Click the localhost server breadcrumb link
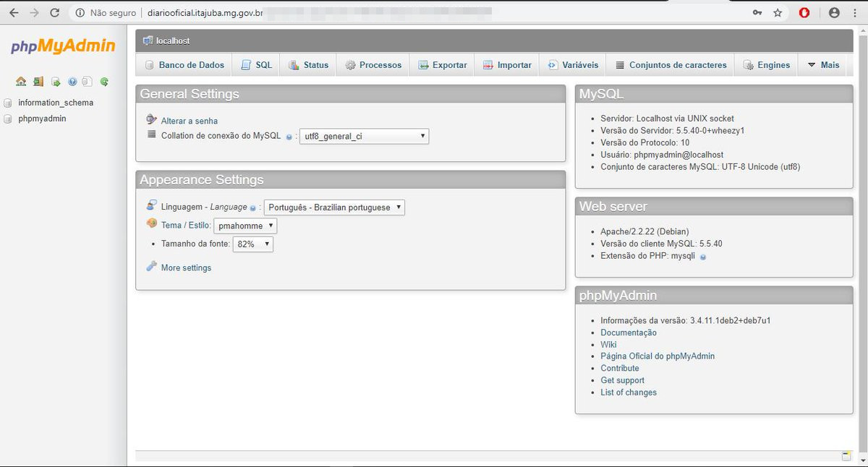The width and height of the screenshot is (868, 467). pyautogui.click(x=173, y=41)
